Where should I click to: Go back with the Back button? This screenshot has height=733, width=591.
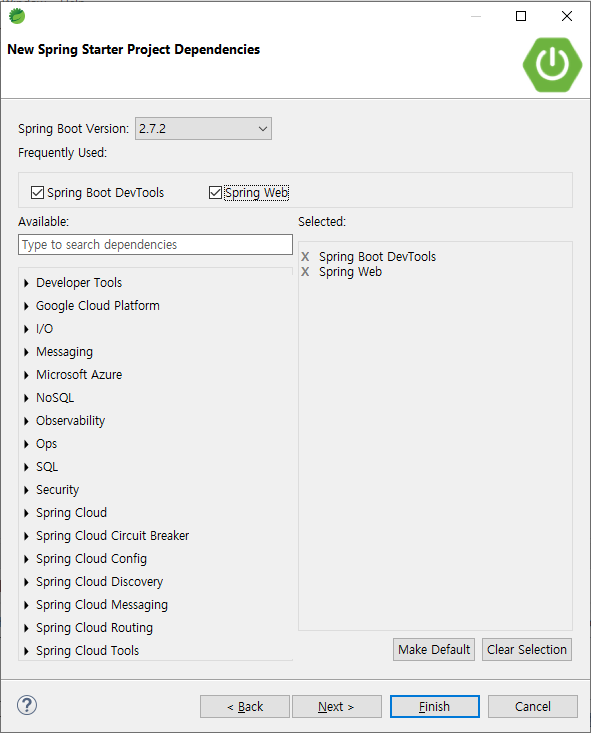click(245, 706)
